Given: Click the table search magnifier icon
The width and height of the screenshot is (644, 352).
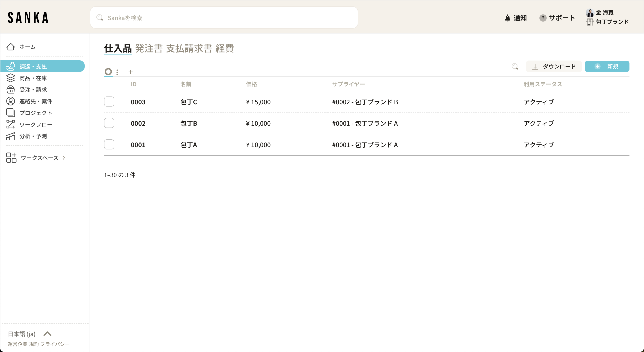Looking at the screenshot, I should 515,66.
